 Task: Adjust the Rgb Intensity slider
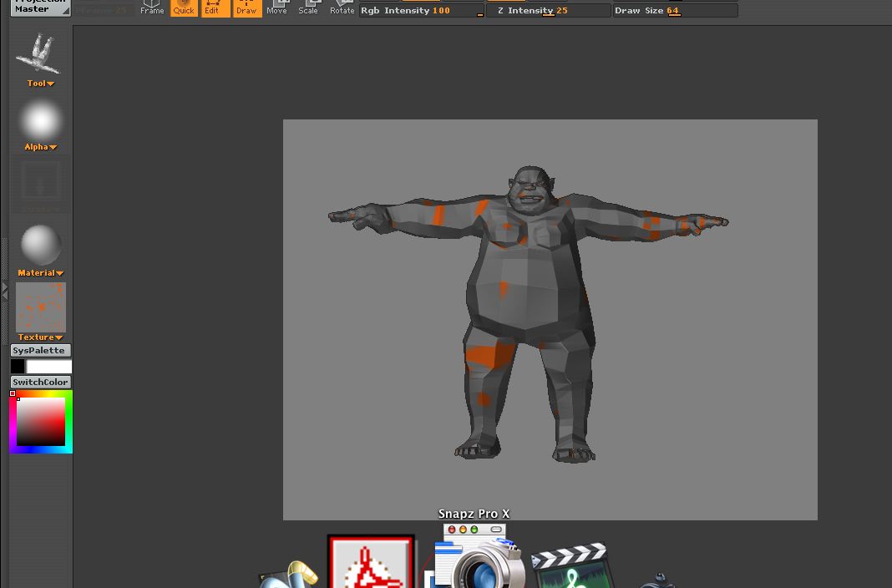pyautogui.click(x=422, y=10)
